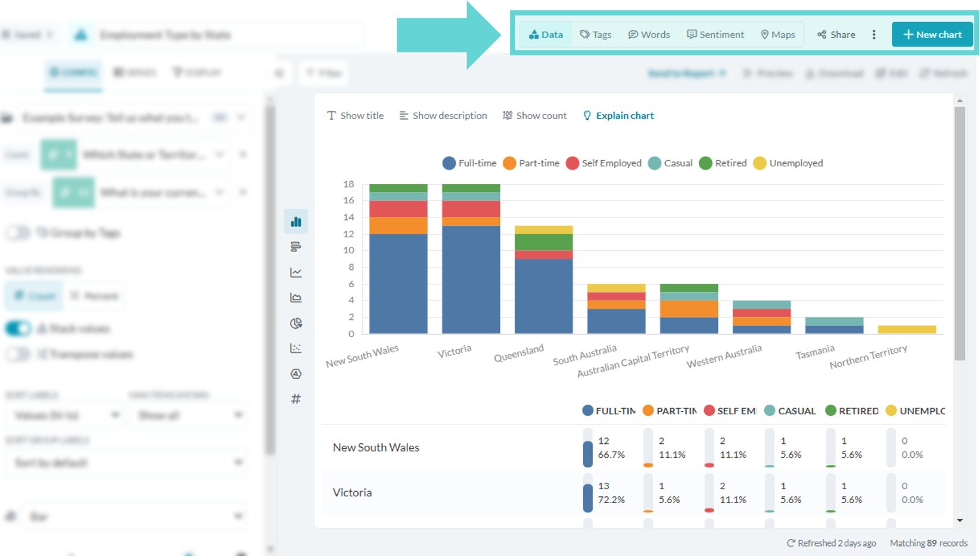Open the Tags tab

pyautogui.click(x=596, y=35)
